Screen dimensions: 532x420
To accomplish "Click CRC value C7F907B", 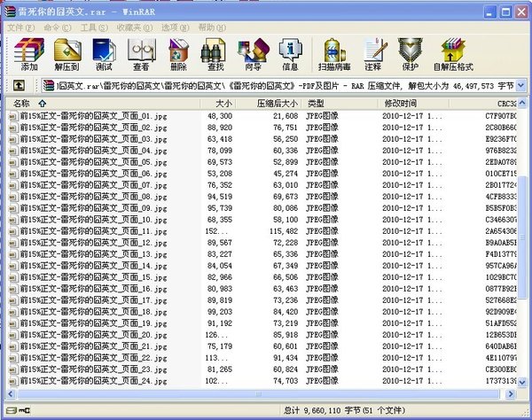I will tap(501, 116).
